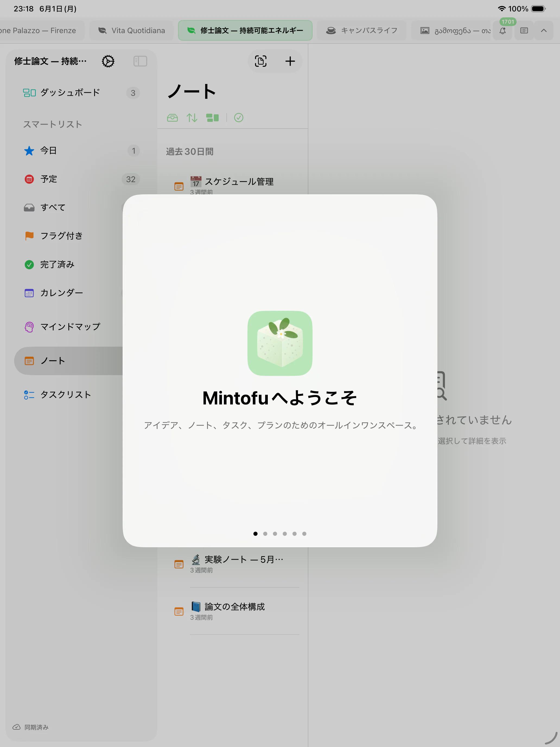
Task: Click the 32 count badge on 予定
Action: click(131, 179)
